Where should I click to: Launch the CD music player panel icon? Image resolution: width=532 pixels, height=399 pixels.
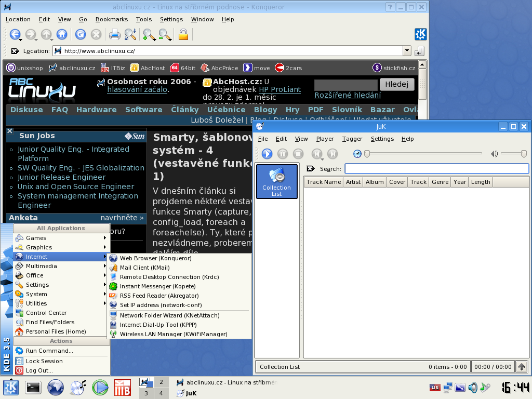78,388
